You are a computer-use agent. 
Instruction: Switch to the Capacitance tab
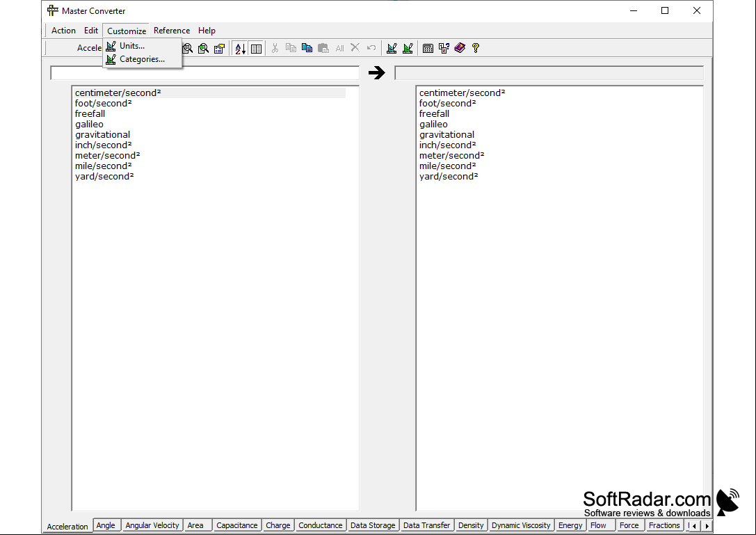tap(236, 525)
